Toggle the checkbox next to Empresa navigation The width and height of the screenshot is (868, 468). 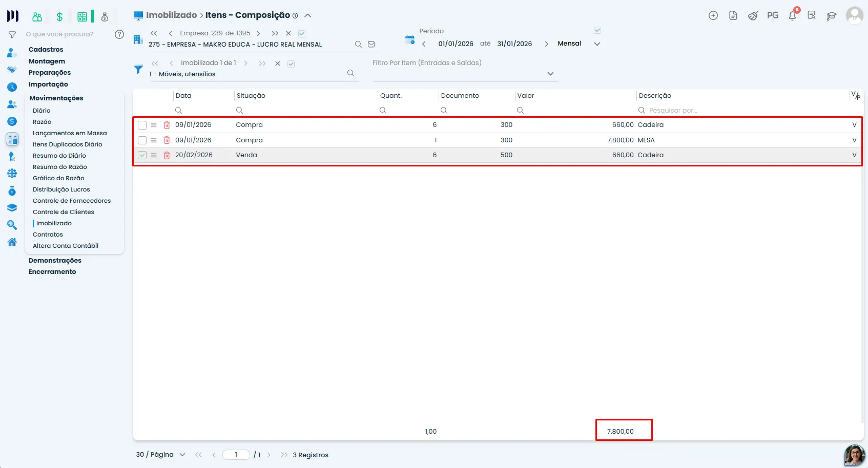point(302,34)
